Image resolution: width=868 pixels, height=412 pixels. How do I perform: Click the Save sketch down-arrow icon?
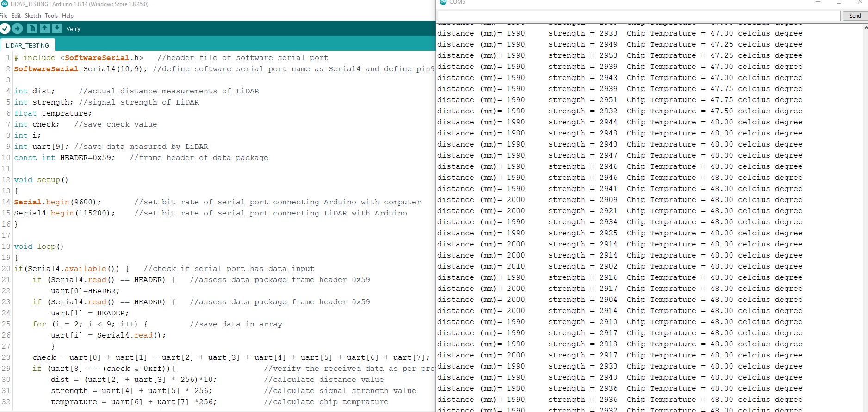tap(57, 29)
